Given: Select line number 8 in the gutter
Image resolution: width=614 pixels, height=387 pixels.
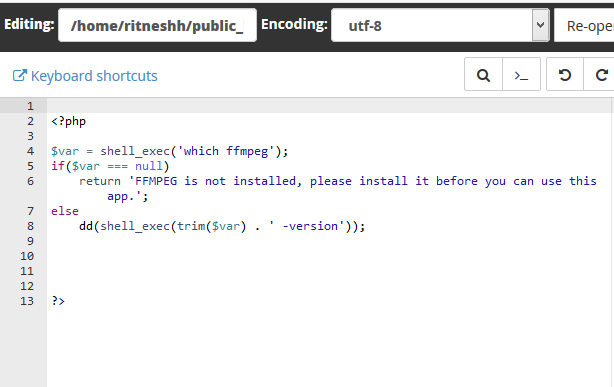Looking at the screenshot, I should point(30,226).
